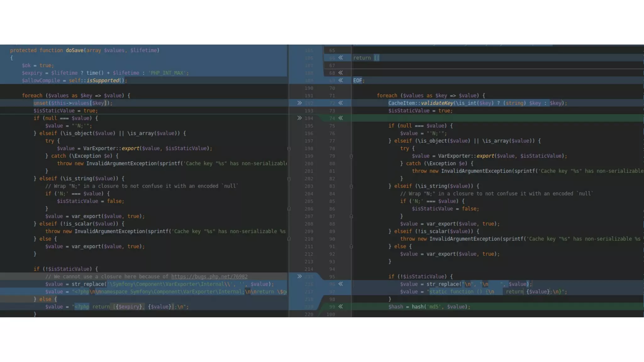
Task: Click doSave function name in left pane
Action: 75,50
